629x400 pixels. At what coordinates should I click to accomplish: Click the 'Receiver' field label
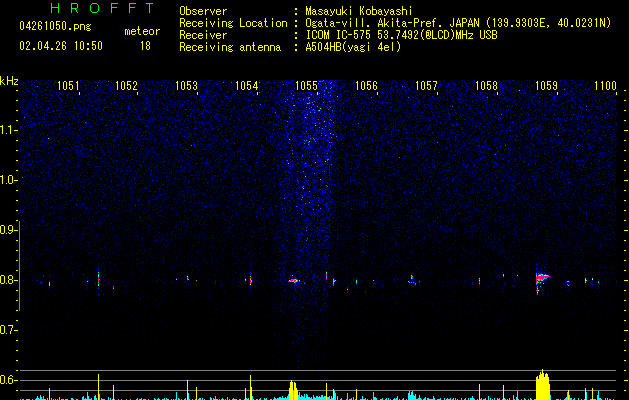pos(203,35)
